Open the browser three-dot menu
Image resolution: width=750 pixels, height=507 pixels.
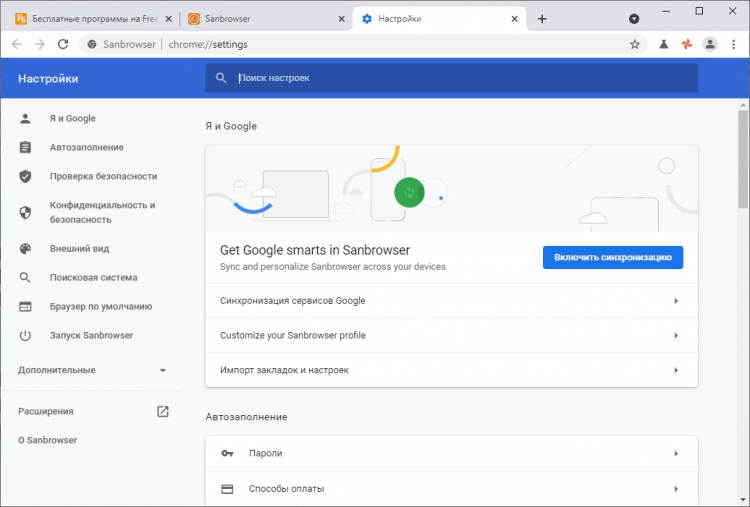[734, 44]
